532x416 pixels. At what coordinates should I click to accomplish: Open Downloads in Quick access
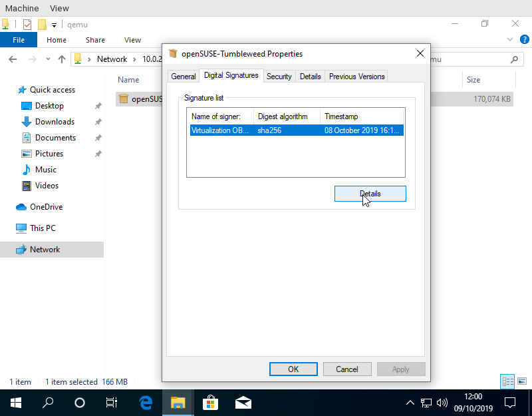pos(55,122)
